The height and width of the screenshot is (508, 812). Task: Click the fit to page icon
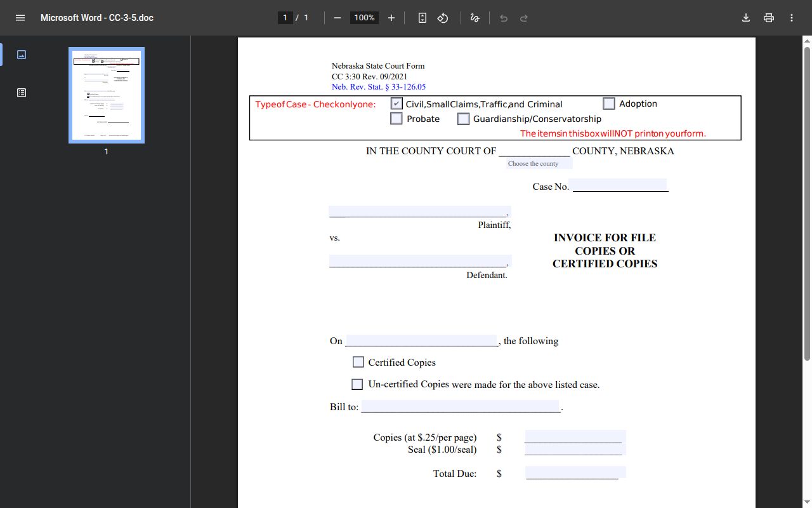[422, 18]
